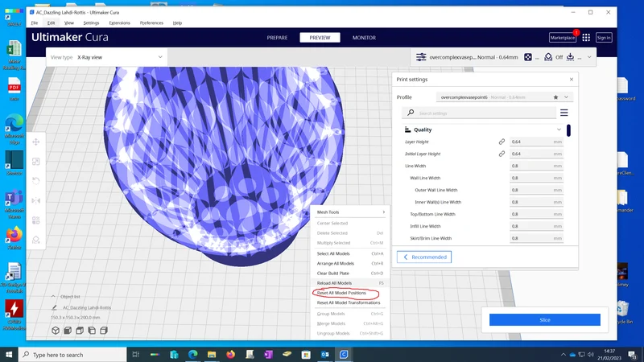Open Firefox from the Windows taskbar
The height and width of the screenshot is (362, 644).
(231, 354)
